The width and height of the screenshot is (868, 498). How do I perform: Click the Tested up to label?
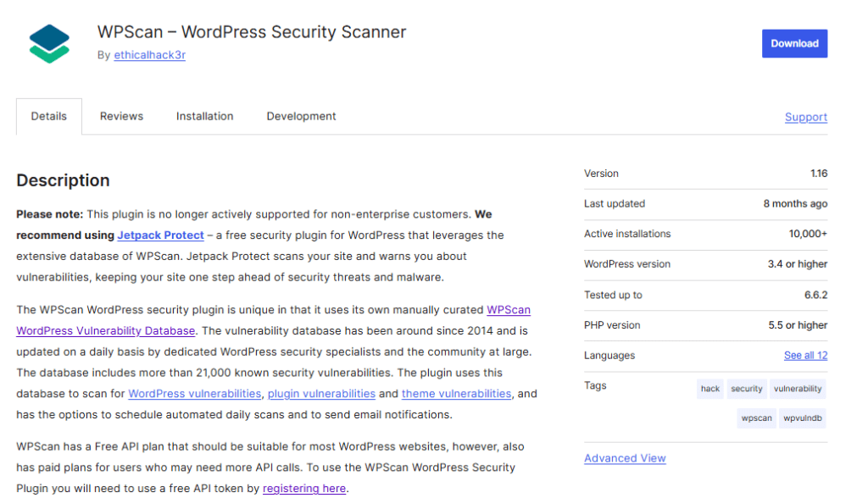click(613, 295)
